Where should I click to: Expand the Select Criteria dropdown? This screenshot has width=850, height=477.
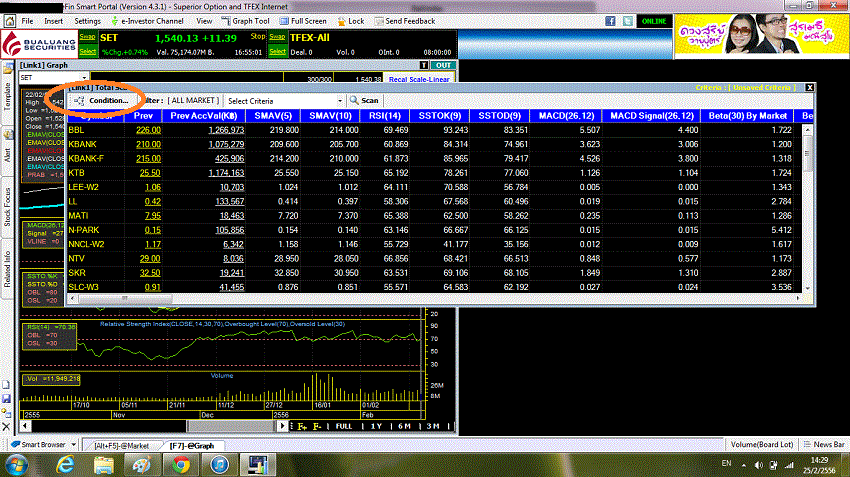(x=340, y=101)
